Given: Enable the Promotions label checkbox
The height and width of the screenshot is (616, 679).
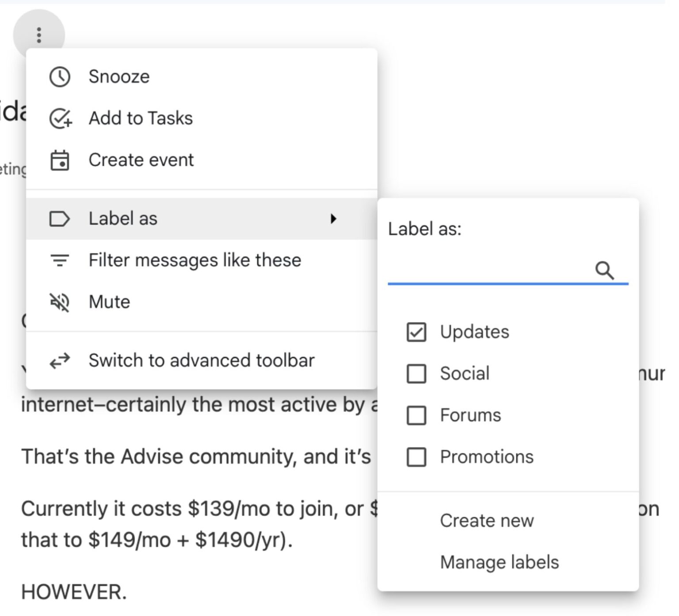Looking at the screenshot, I should [x=416, y=457].
